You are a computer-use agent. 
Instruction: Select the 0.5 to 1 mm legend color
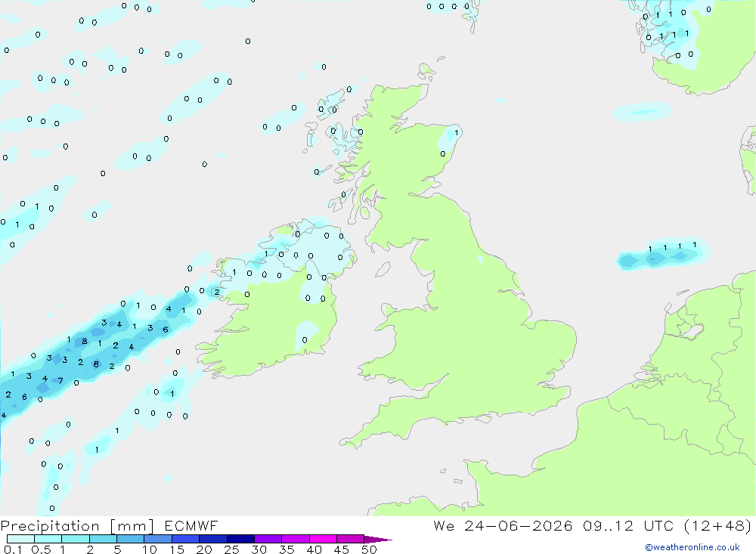click(48, 539)
